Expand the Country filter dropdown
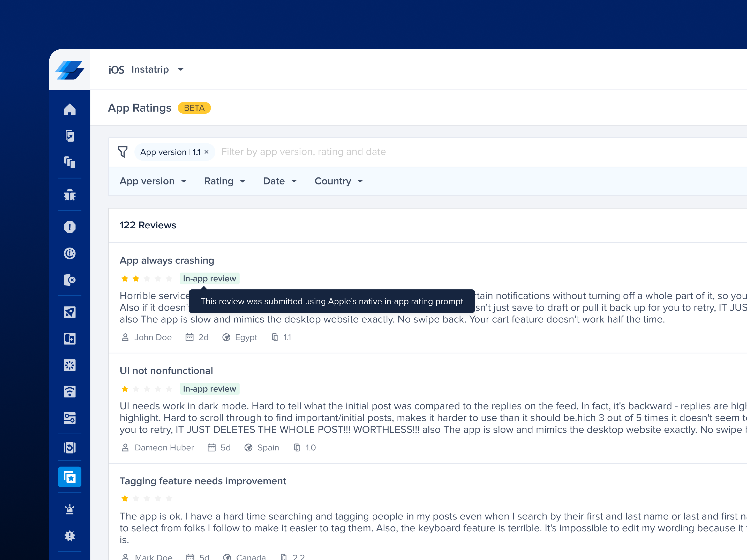Viewport: 747px width, 560px height. pyautogui.click(x=338, y=181)
